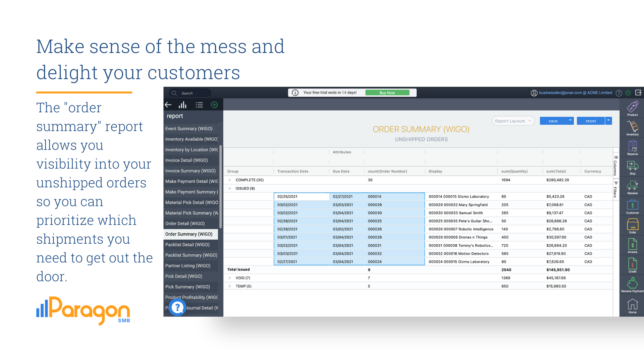The width and height of the screenshot is (644, 362).
Task: Open the reset button dropdown arrow
Action: click(x=608, y=121)
